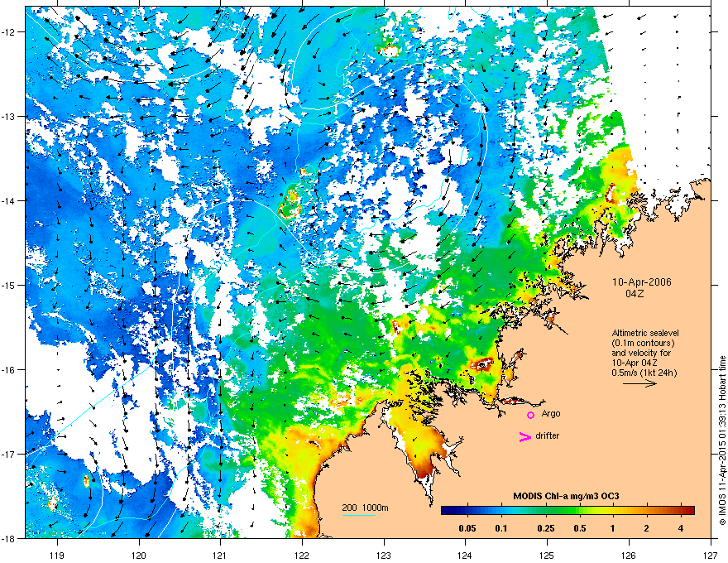
Task: Click the vertical IMOS Hobart time stamp
Action: pyautogui.click(x=722, y=440)
